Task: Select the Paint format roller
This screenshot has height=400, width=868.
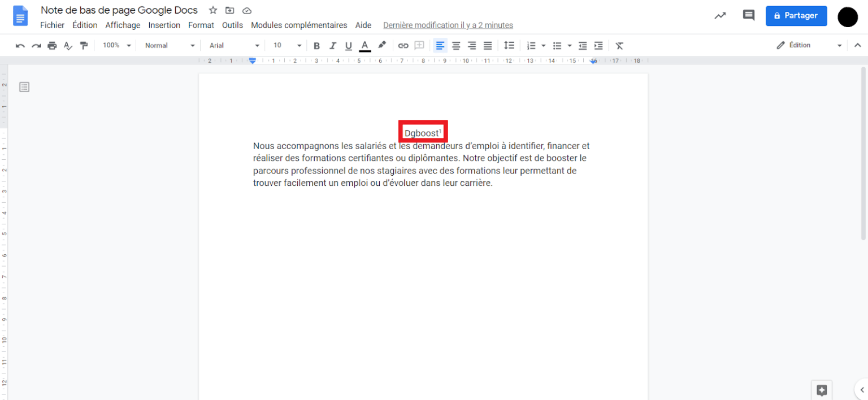Action: point(84,46)
